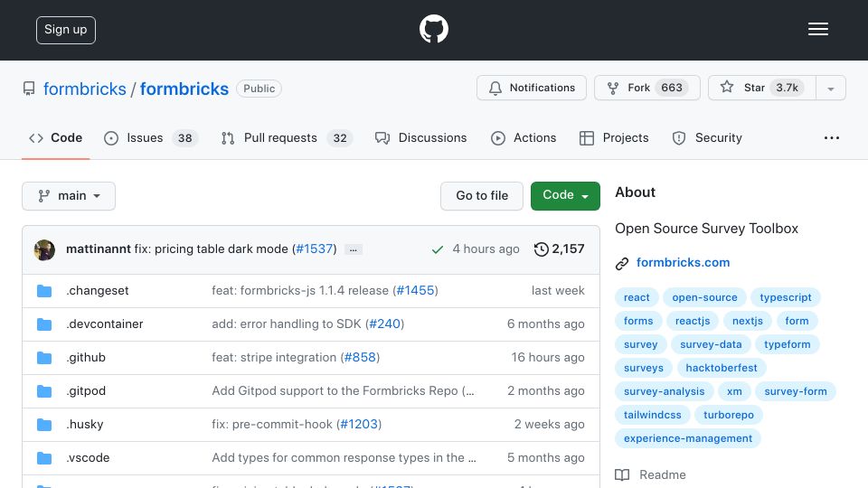Open the .husky folder
This screenshot has height=488, width=868.
click(x=85, y=425)
